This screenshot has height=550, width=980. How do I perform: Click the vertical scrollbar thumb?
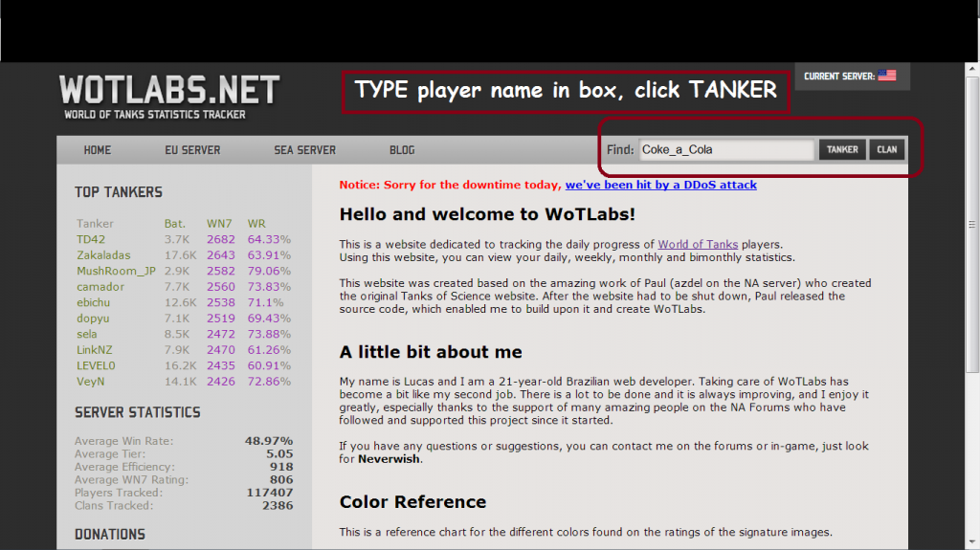(972, 225)
